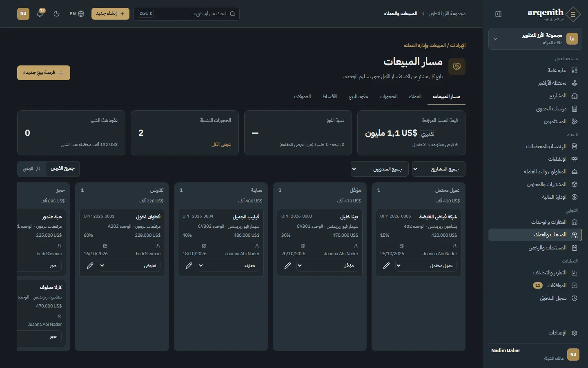588x368 pixels.
Task: Open stage dropdown حجز on هبة غندور card
Action: click(x=40, y=266)
